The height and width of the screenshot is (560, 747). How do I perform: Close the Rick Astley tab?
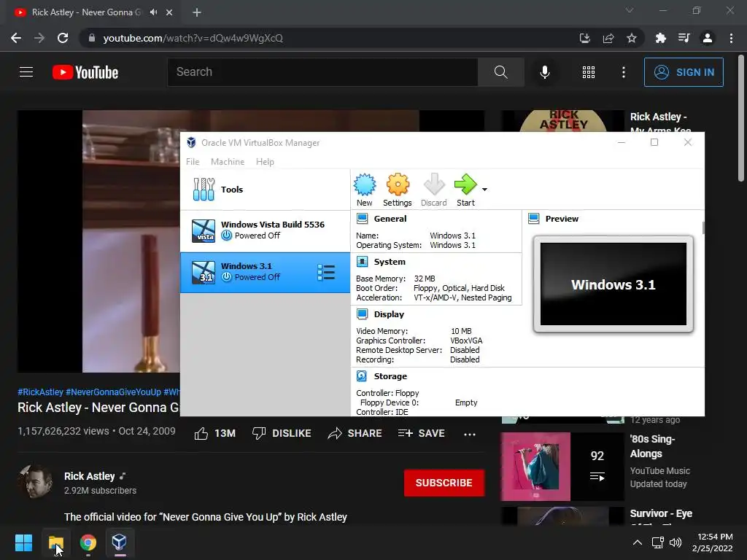(x=169, y=12)
